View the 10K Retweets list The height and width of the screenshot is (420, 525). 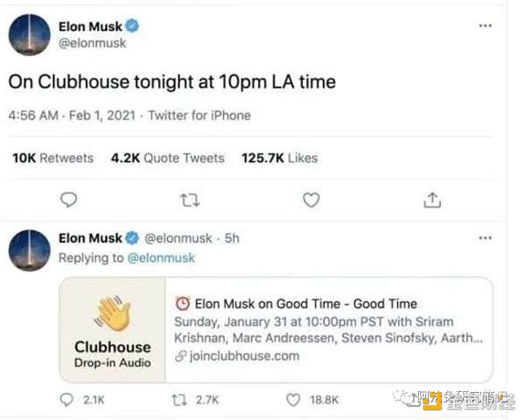[x=52, y=158]
